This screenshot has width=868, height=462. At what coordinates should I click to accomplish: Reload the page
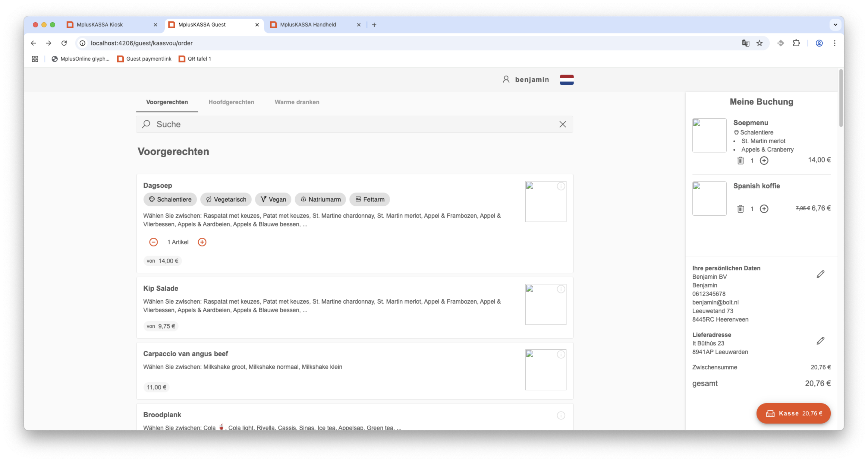pos(64,43)
